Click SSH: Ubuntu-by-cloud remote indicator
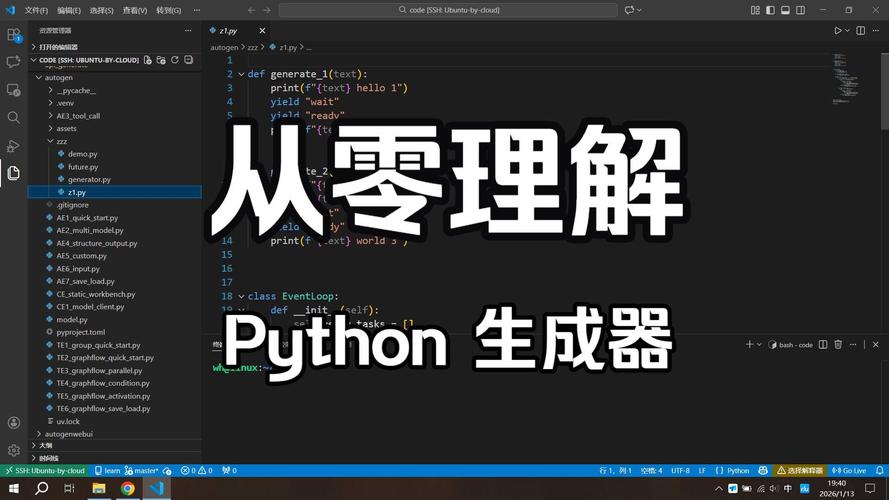The width and height of the screenshot is (889, 500). coord(45,471)
